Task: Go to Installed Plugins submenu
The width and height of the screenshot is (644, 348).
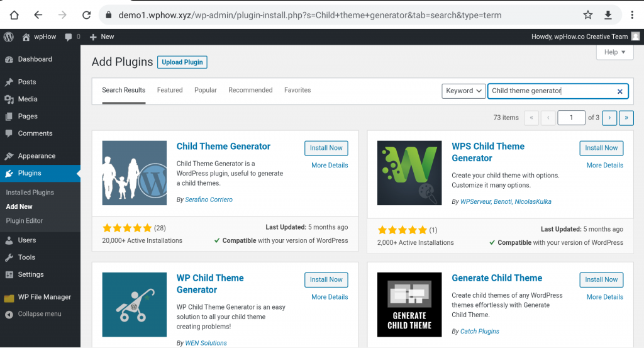Action: tap(30, 193)
